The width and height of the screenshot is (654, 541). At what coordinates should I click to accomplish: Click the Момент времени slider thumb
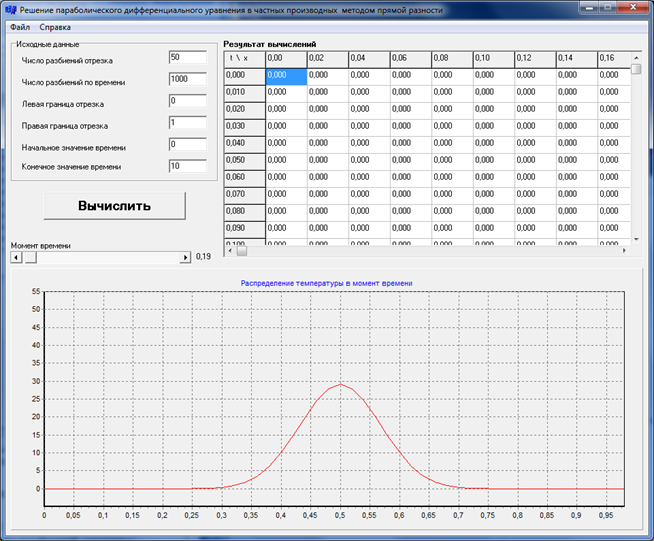point(30,257)
